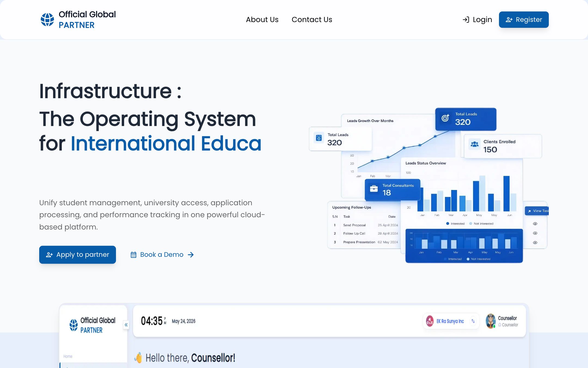Click the calendar icon beside Book a Demo
The height and width of the screenshot is (368, 588).
click(133, 255)
